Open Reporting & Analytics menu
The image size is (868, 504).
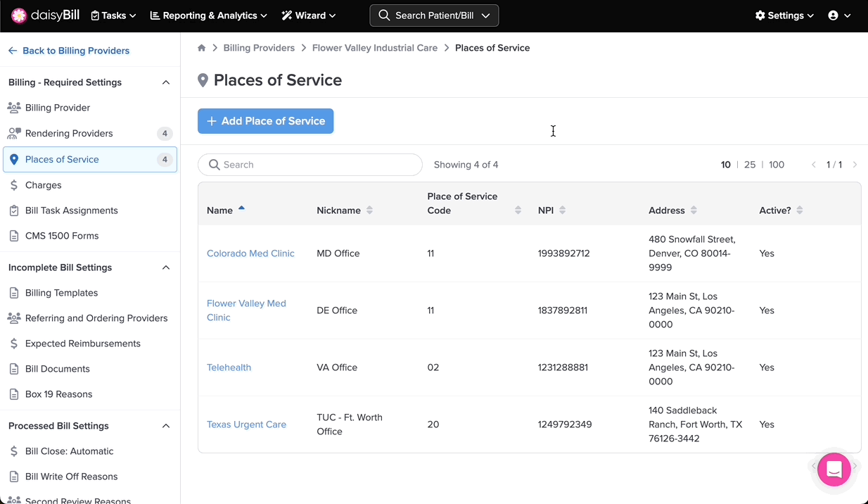click(209, 15)
